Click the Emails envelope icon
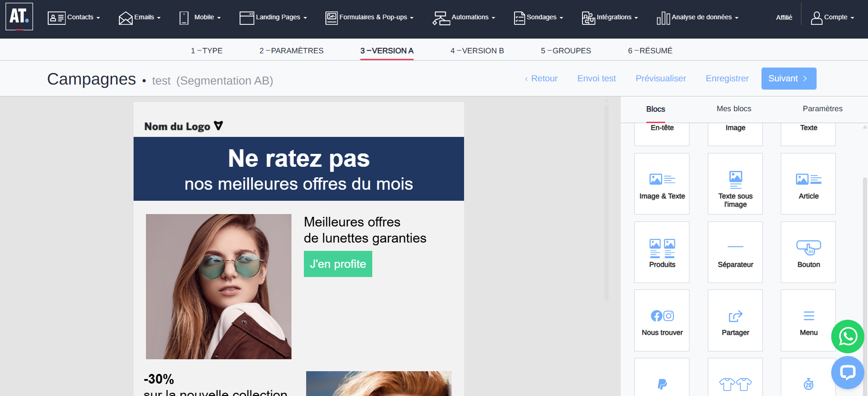This screenshot has width=868, height=396. [125, 18]
